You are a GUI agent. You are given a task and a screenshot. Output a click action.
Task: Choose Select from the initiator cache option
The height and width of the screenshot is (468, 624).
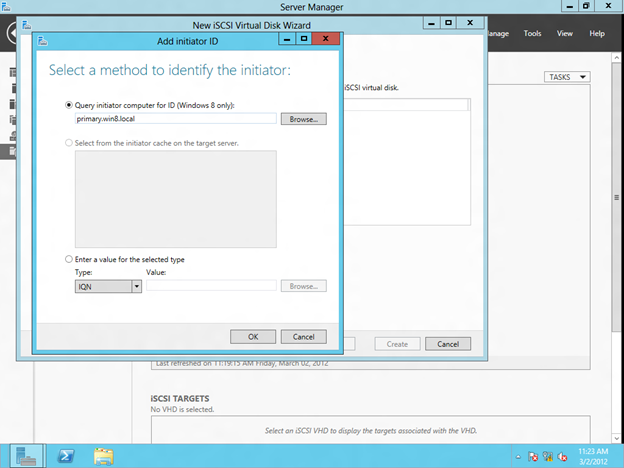coord(69,143)
